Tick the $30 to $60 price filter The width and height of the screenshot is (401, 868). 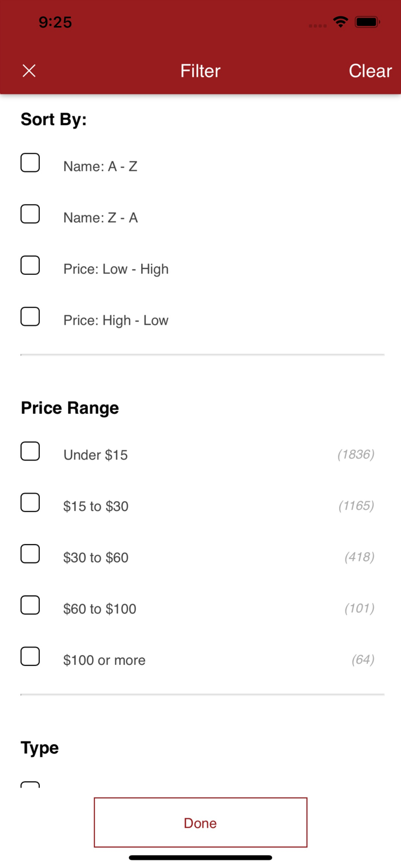[30, 554]
